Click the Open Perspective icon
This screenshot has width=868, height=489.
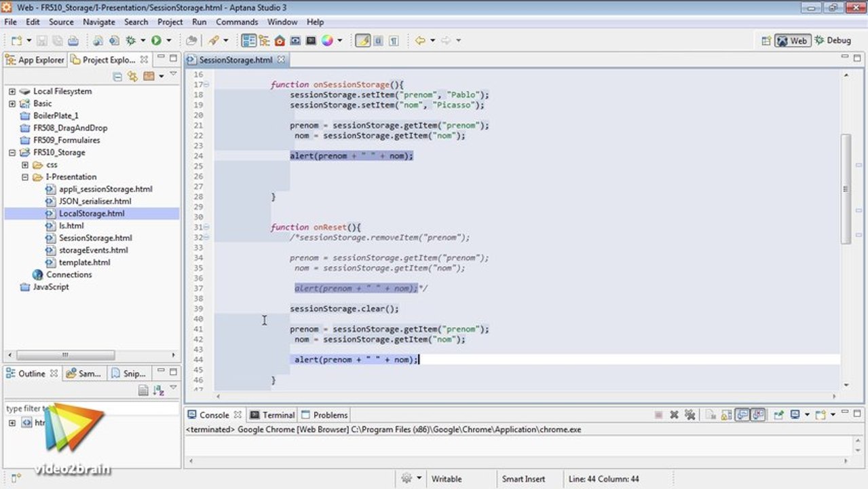[766, 41]
